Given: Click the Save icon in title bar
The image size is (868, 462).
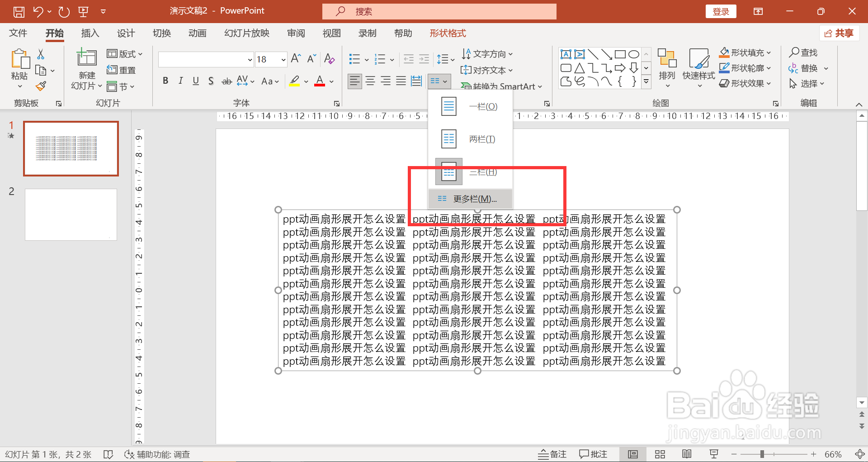Looking at the screenshot, I should 19,12.
